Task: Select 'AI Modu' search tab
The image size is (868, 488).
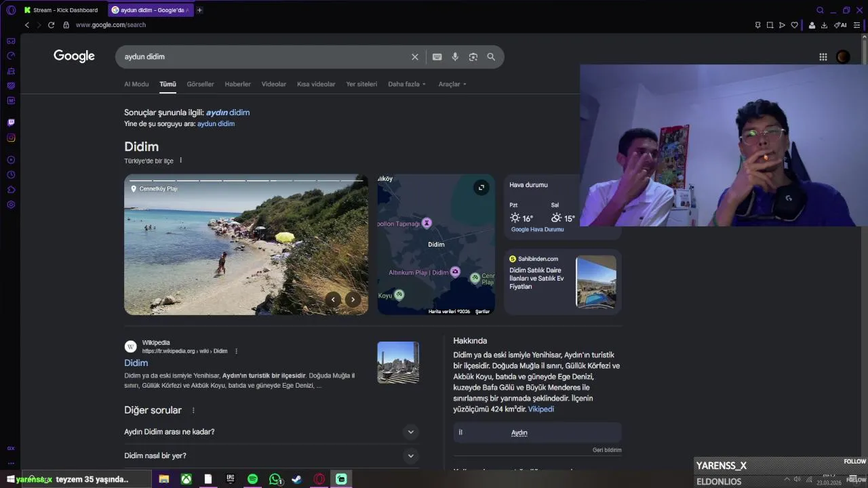Action: coord(136,84)
